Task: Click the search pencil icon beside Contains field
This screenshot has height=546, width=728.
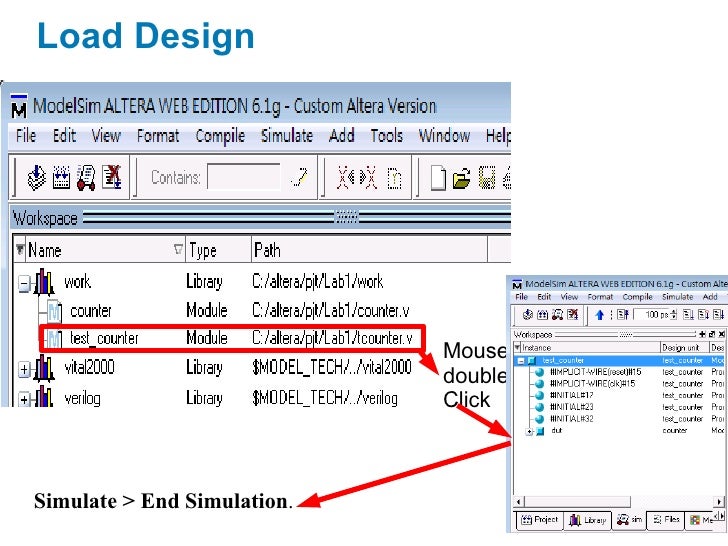Action: click(x=299, y=177)
